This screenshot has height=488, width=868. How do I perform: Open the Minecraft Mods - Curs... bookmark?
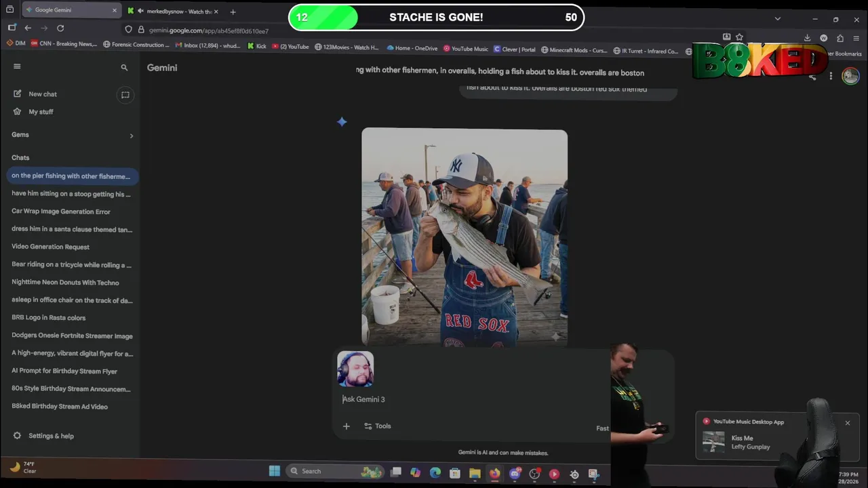point(574,50)
